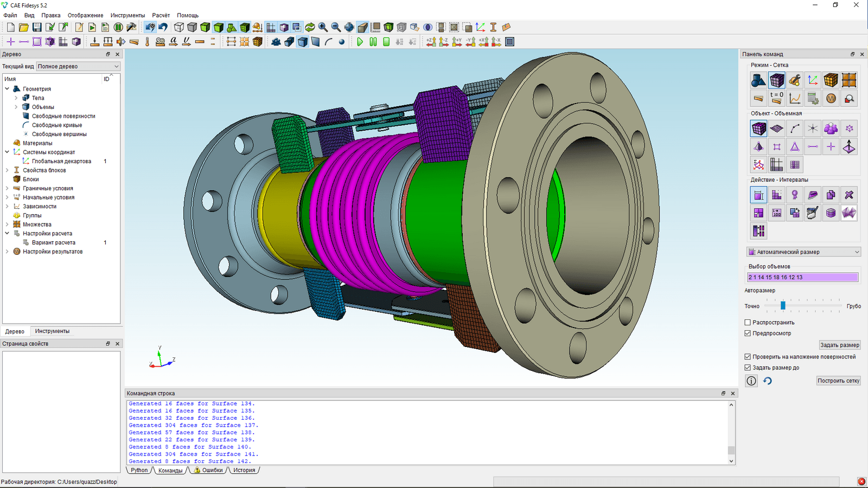This screenshot has width=868, height=488.
Task: Switch to the Ошибки tab
Action: (x=208, y=470)
